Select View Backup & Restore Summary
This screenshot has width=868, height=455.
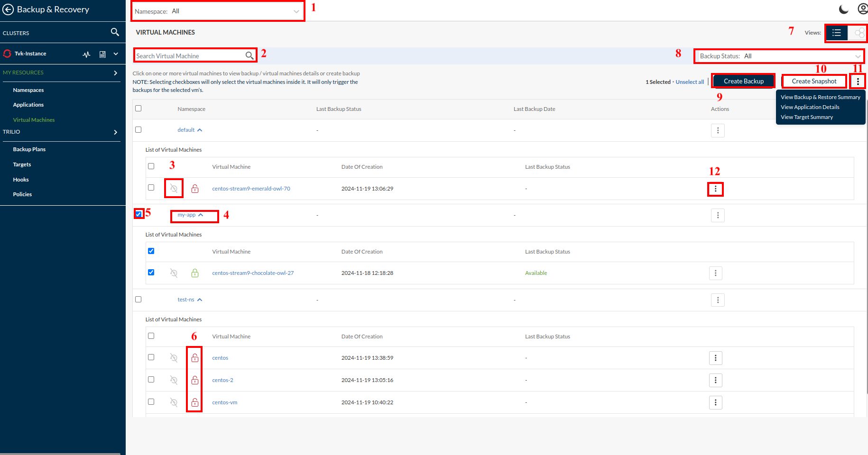click(x=820, y=97)
